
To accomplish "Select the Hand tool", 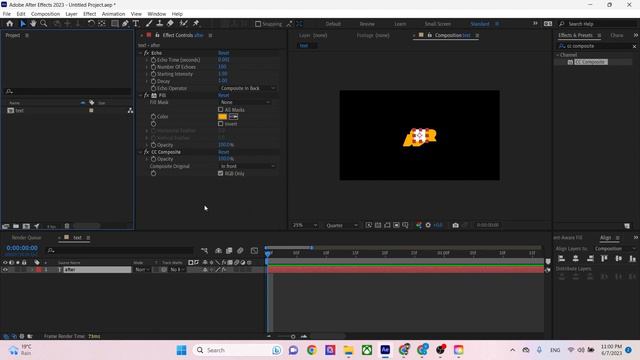I will [33, 24].
